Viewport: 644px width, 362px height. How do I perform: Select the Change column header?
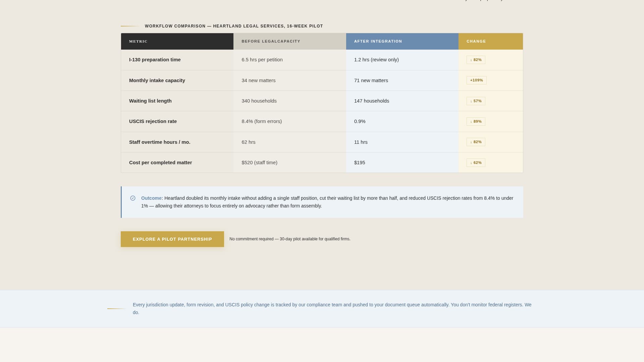point(491,41)
